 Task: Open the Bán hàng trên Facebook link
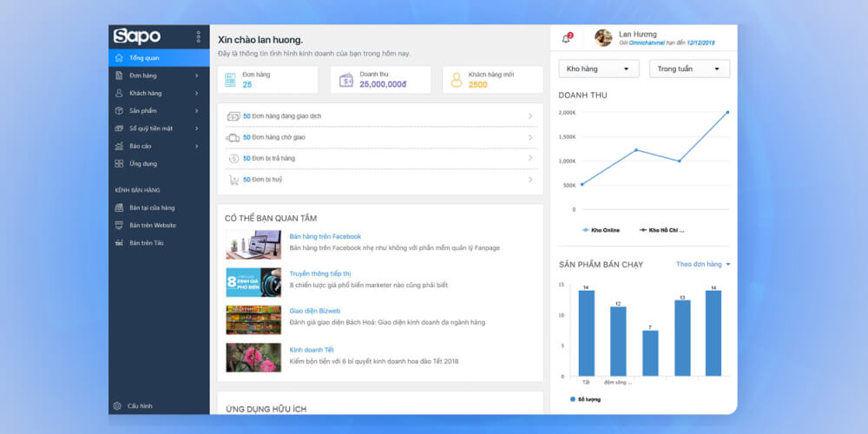click(325, 236)
